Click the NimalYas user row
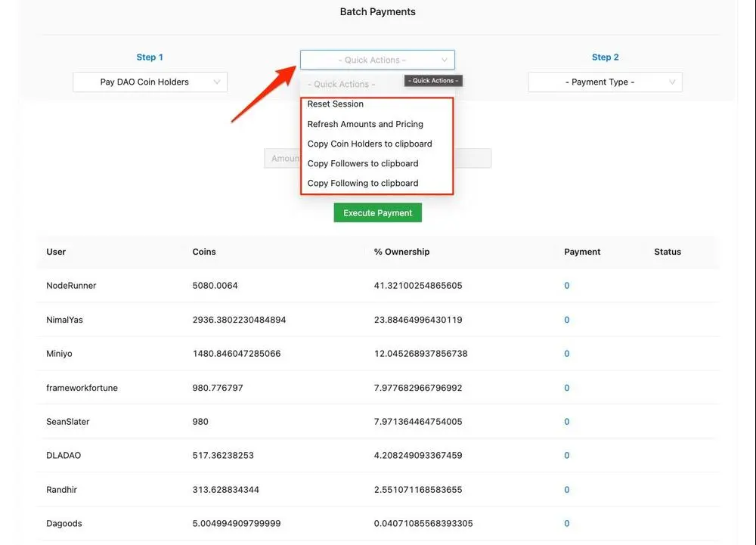This screenshot has height=545, width=756. pos(65,320)
